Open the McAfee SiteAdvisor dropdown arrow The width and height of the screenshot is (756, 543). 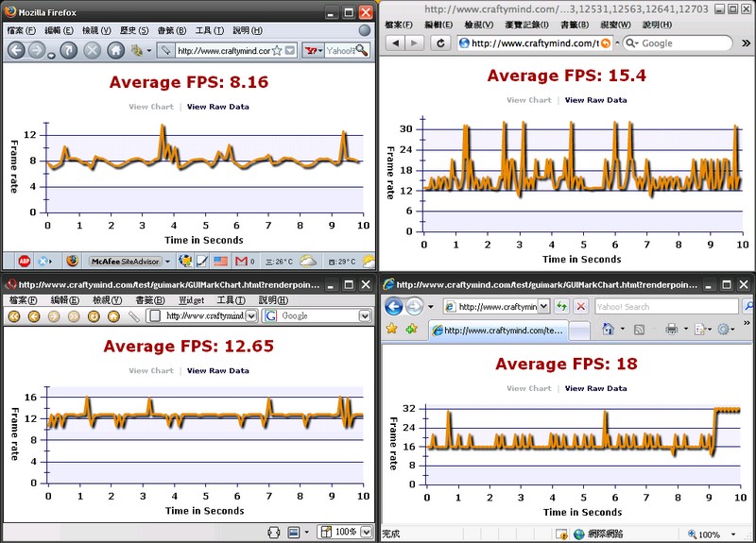coord(167,262)
